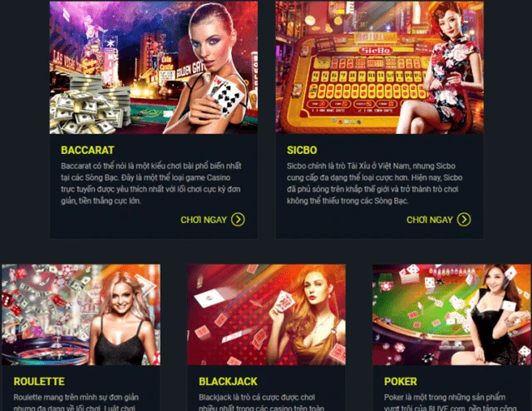Screen dimensions: 532x411
Task: Select the BACCARAT heading
Action: (87, 150)
